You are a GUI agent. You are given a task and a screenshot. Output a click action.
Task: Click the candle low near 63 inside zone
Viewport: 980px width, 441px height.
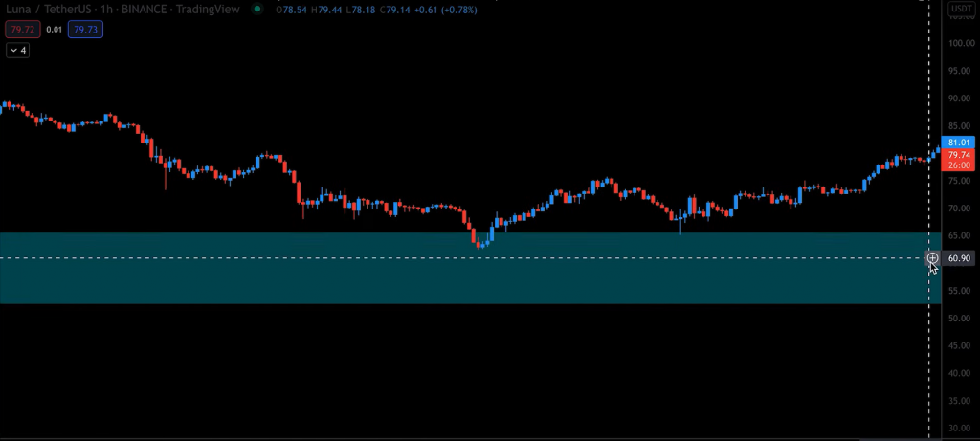point(481,245)
